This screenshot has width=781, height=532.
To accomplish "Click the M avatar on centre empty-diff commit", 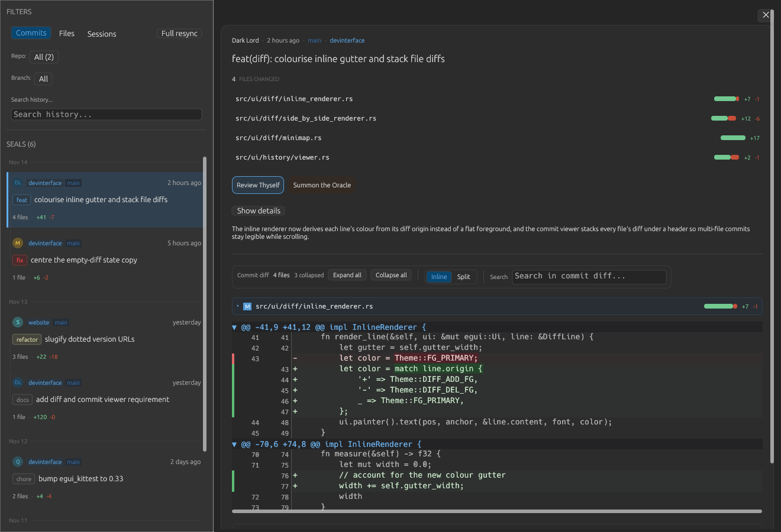I will (x=18, y=243).
